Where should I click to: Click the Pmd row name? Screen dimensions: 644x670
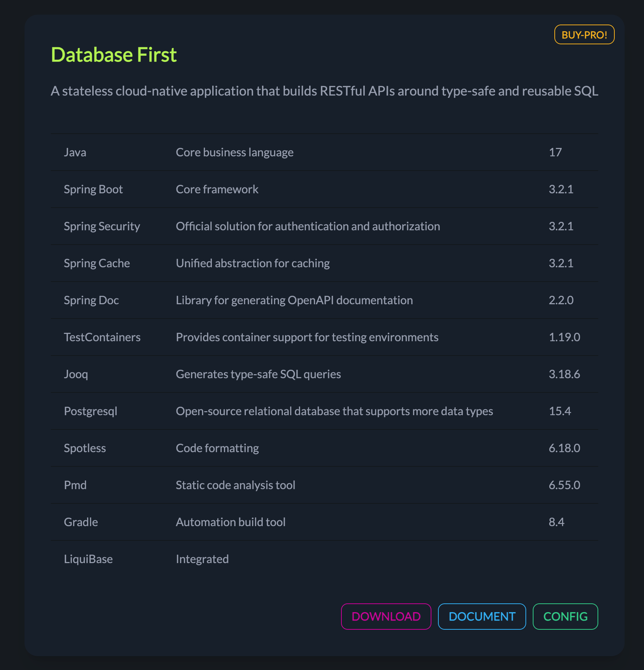coord(75,485)
